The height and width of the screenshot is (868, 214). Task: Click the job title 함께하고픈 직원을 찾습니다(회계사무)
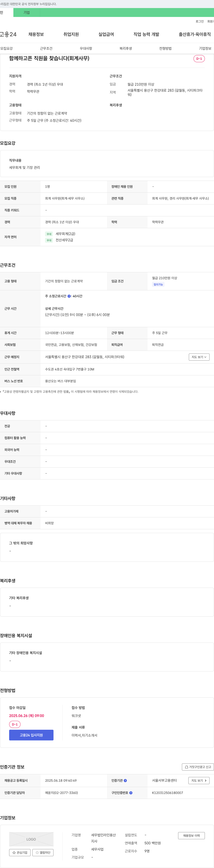[x=49, y=58]
